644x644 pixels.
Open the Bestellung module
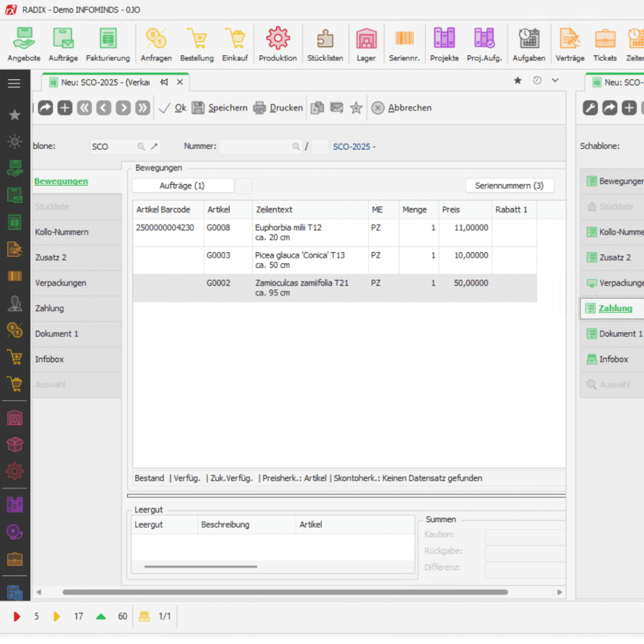tap(197, 45)
